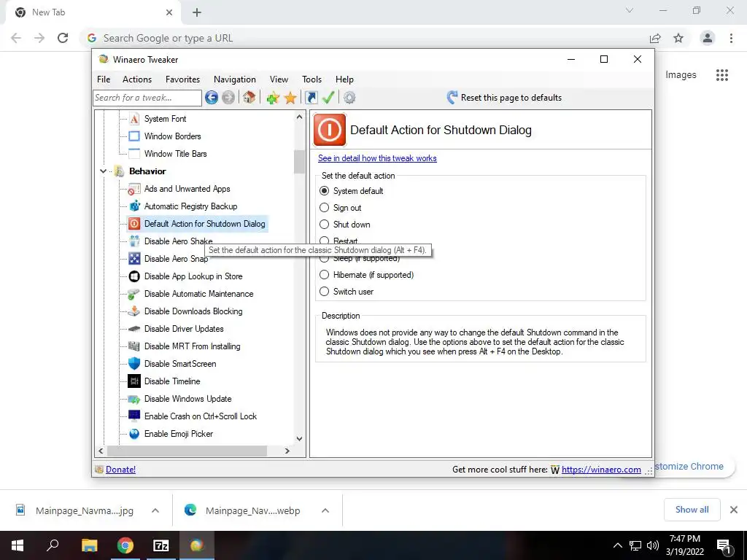Open See in detail how this tweak works link
Image resolution: width=747 pixels, height=560 pixels.
point(377,158)
